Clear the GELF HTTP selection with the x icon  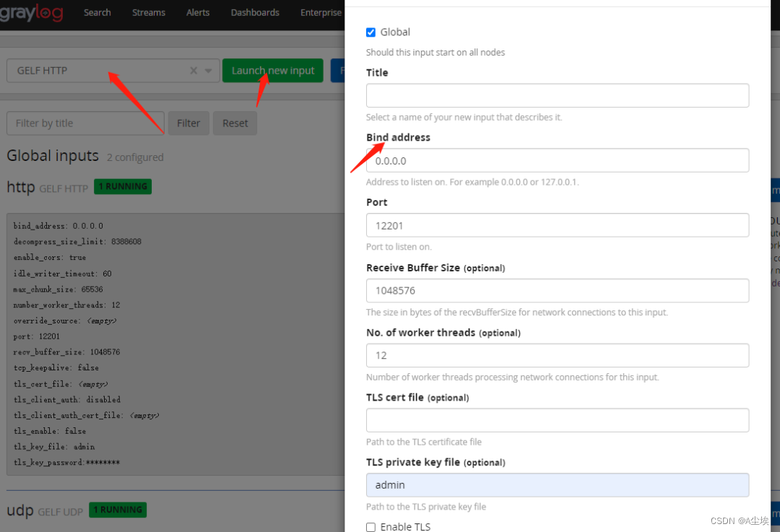[x=193, y=70]
